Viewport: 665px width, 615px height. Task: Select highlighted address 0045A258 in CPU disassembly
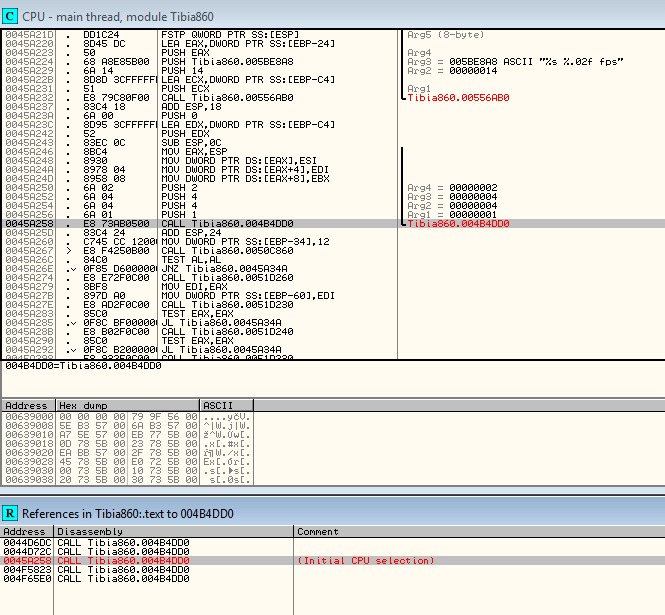(x=30, y=224)
